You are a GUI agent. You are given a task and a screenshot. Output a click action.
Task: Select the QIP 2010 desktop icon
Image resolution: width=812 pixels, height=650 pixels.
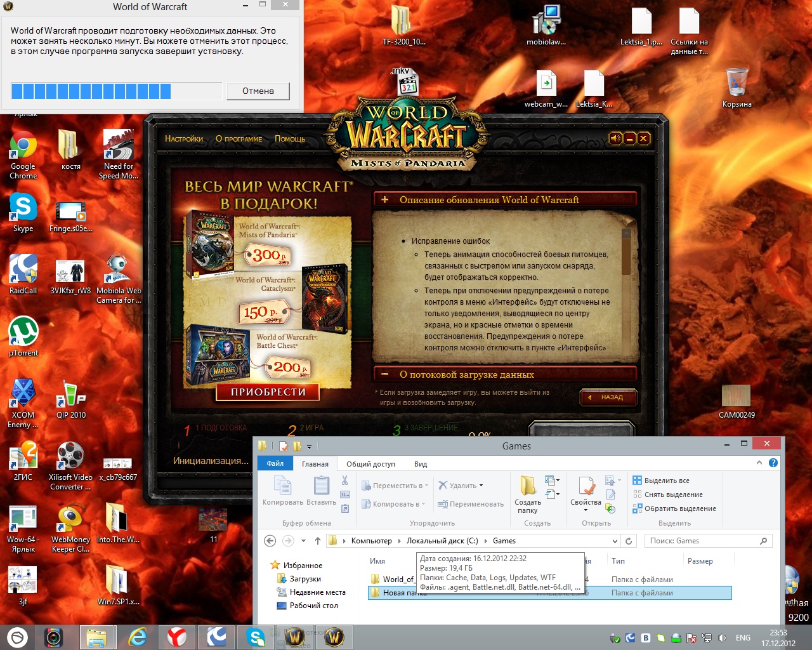(70, 399)
